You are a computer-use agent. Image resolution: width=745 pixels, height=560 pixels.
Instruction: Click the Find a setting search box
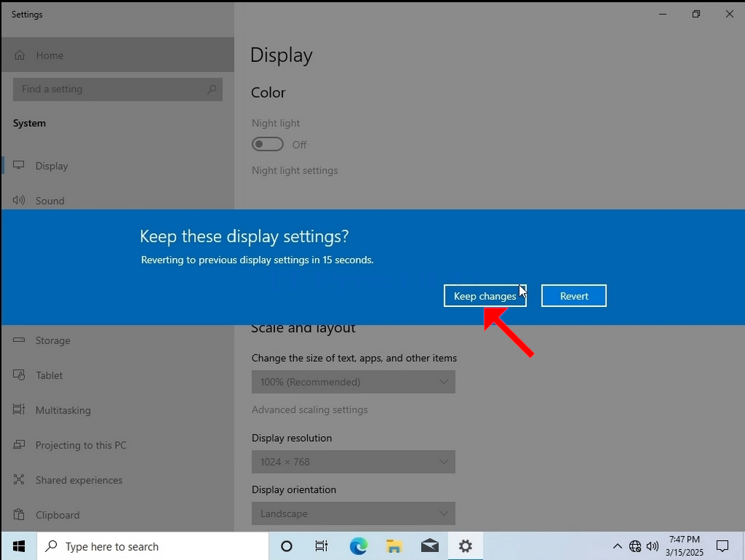pyautogui.click(x=117, y=89)
